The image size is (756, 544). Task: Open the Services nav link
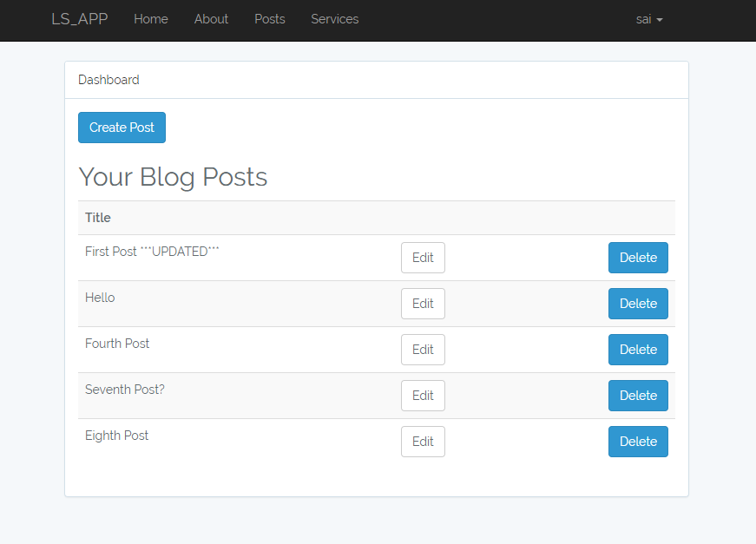point(334,19)
